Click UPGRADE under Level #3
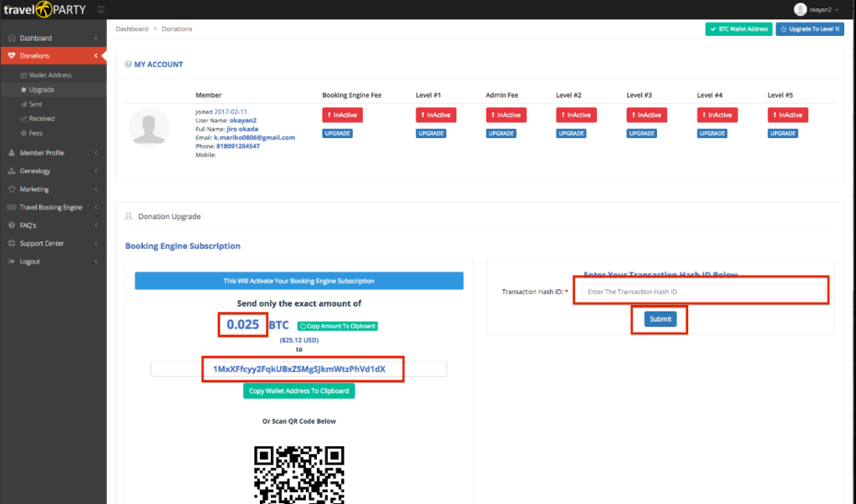 pyautogui.click(x=641, y=133)
